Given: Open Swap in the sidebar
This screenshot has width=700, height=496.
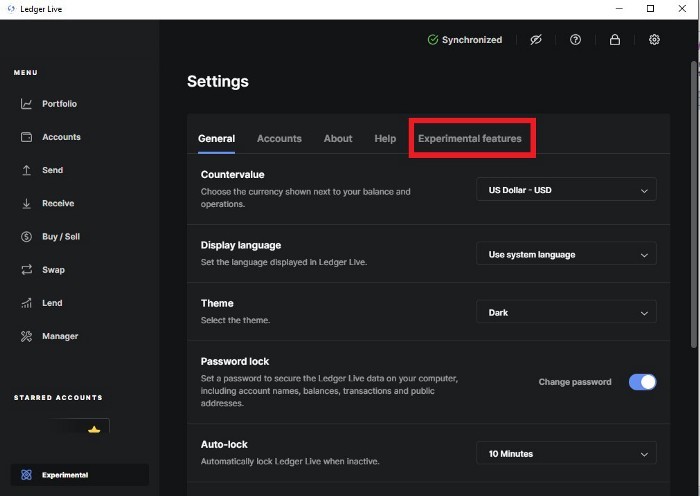Looking at the screenshot, I should coord(53,270).
